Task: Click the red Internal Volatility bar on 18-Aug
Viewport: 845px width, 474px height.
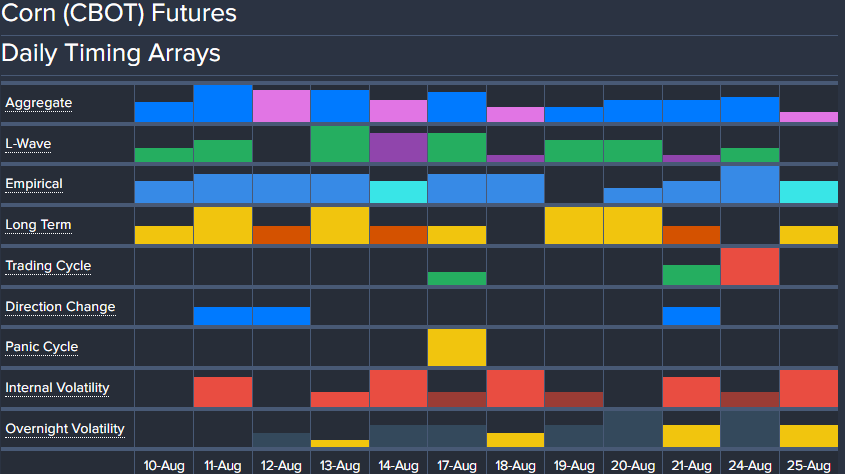Action: (x=515, y=388)
